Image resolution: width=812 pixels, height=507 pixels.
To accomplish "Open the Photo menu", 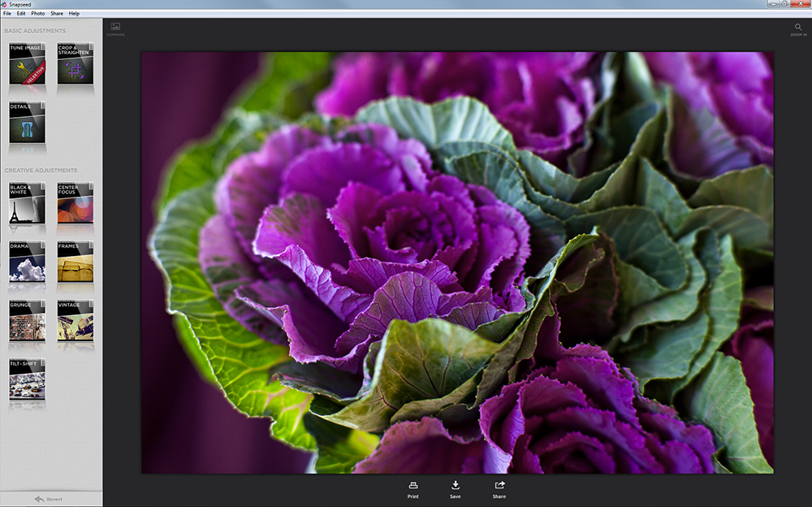I will (38, 14).
